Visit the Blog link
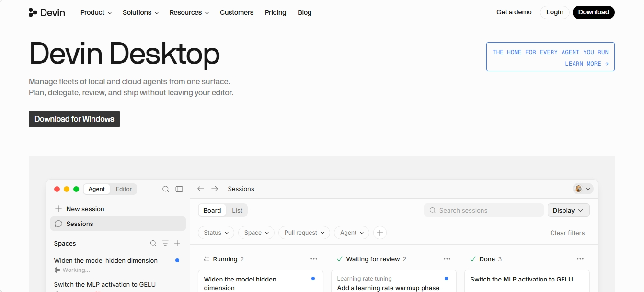 (x=305, y=12)
